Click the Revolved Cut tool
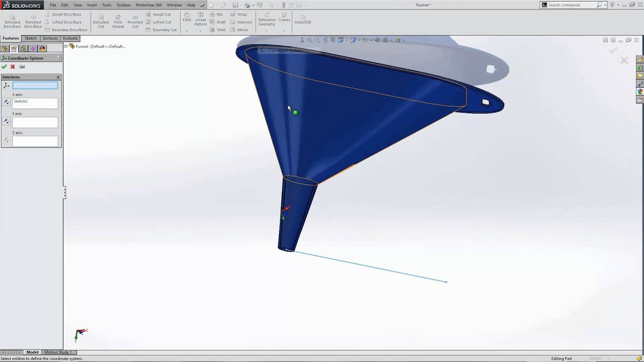 pos(135,21)
